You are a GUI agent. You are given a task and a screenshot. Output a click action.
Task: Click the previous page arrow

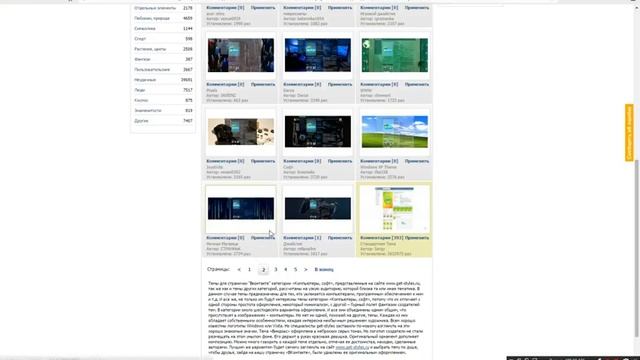pyautogui.click(x=239, y=269)
